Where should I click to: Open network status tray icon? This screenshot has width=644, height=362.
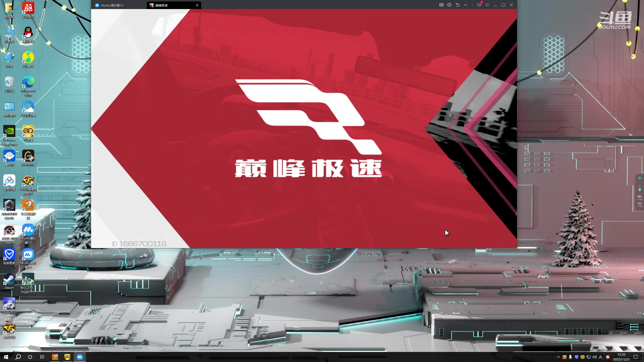589,357
